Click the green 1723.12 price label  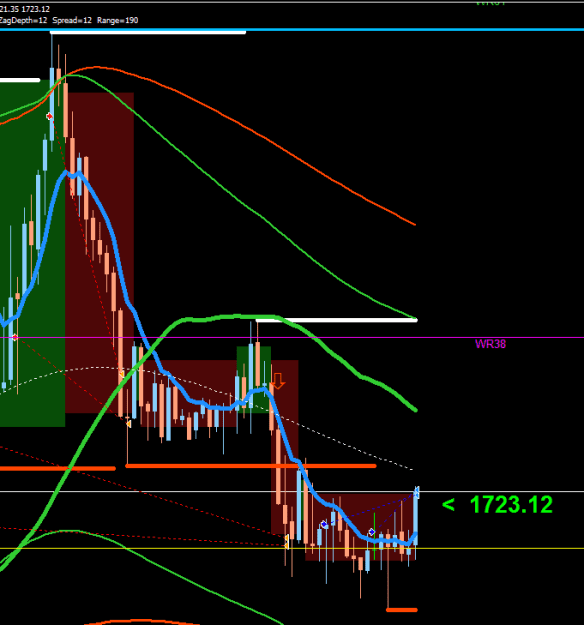click(x=511, y=505)
